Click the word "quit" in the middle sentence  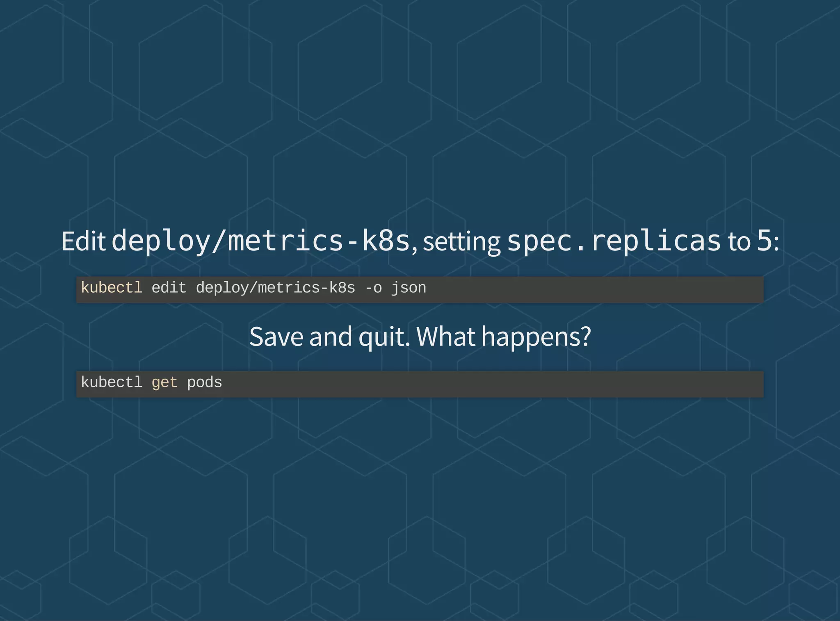[x=383, y=337]
